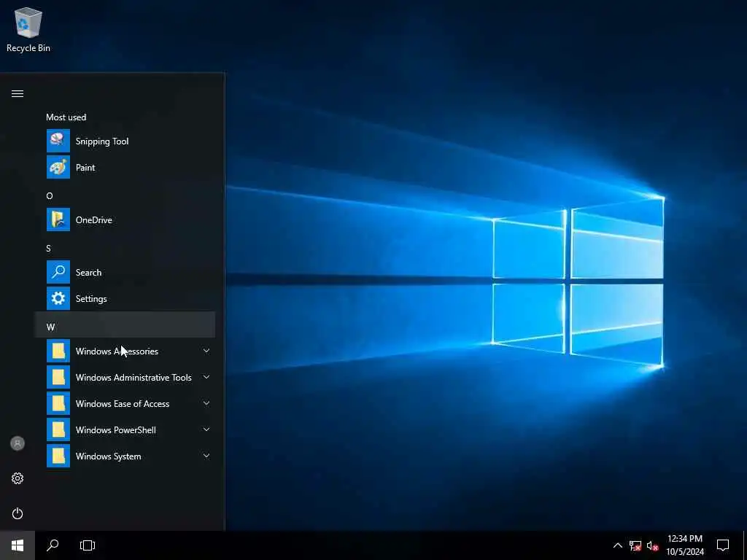Viewport: 747px width, 560px height.
Task: Click the hamburger menu icon in Start
Action: pos(18,94)
